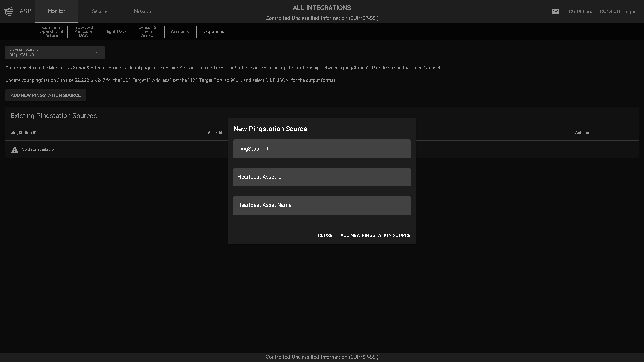Click Logout link

tap(630, 12)
